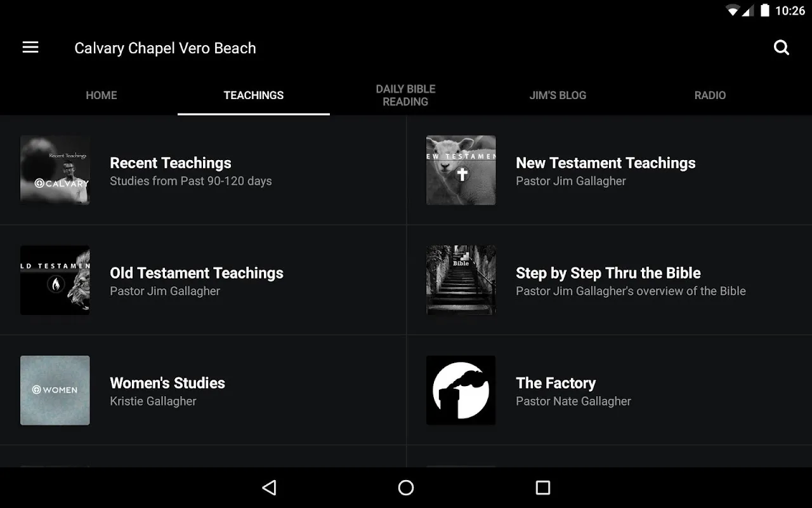
Task: Tap the New Testament lamb thumbnail
Action: (x=461, y=170)
